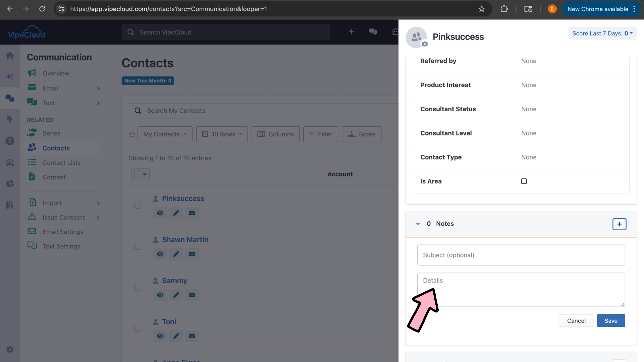
Task: Click the envelope email icon under Shawn Martin
Action: [x=192, y=254]
